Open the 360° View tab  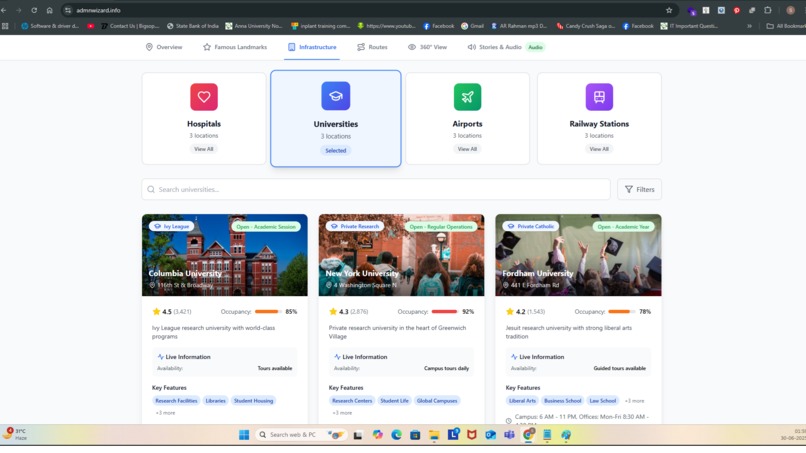(x=427, y=47)
